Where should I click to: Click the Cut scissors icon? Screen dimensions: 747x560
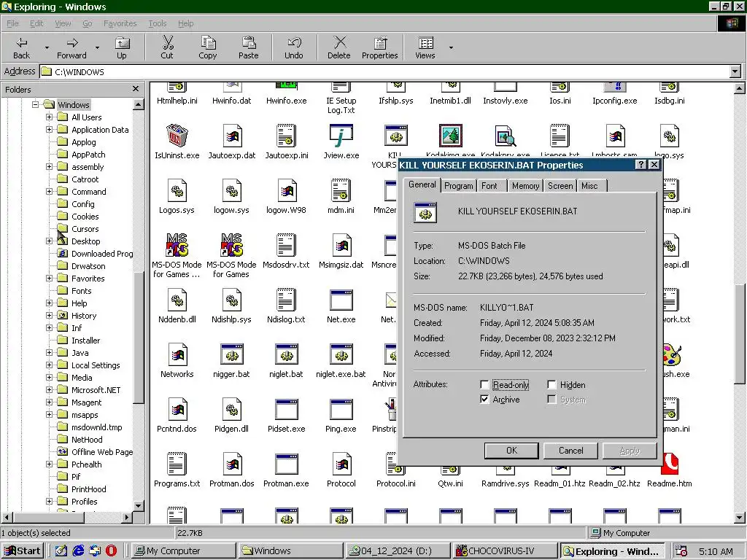pos(167,43)
